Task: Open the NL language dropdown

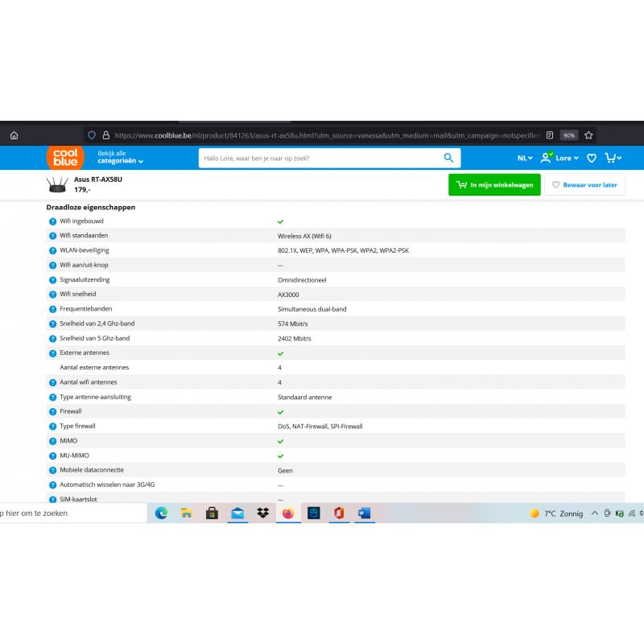Action: [525, 158]
